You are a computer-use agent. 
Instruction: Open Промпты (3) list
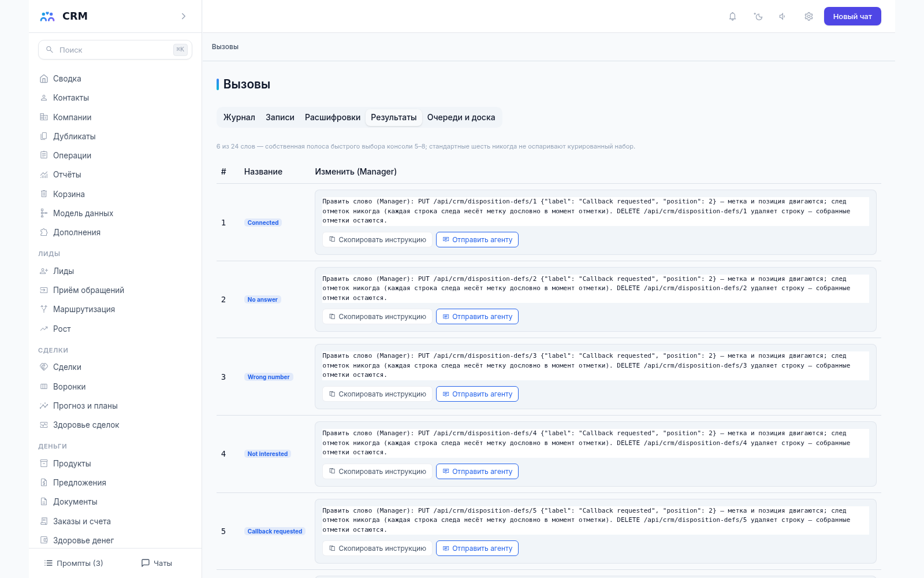point(73,563)
